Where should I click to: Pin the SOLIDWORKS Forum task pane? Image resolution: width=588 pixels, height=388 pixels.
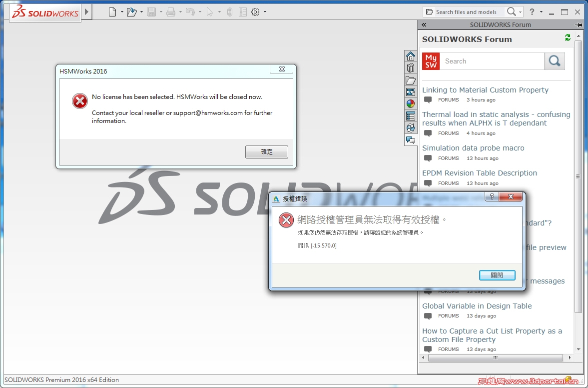[x=578, y=25]
